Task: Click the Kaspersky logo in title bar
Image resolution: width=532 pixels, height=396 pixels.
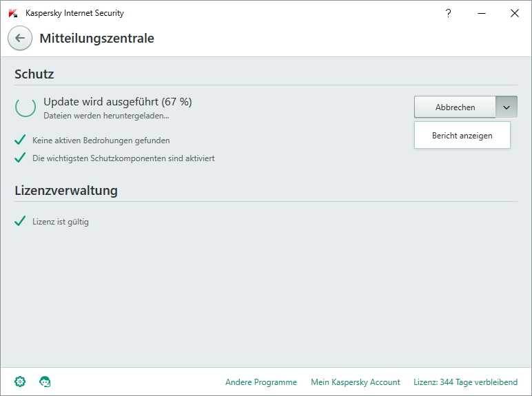Action: coord(13,13)
